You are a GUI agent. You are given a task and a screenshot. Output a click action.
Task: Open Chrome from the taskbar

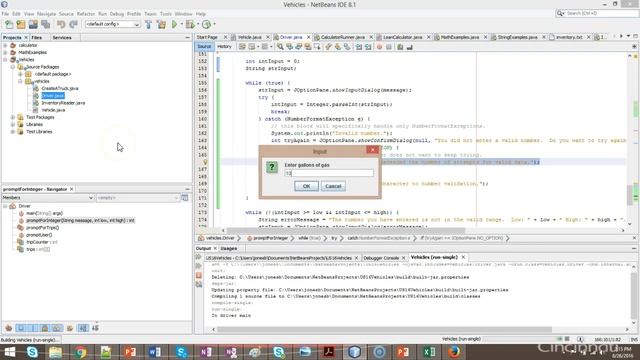pos(81,352)
